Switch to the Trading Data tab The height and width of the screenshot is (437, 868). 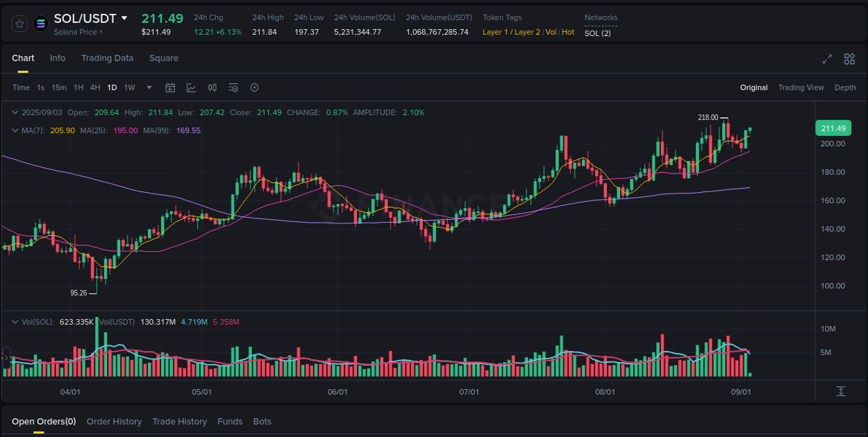107,58
